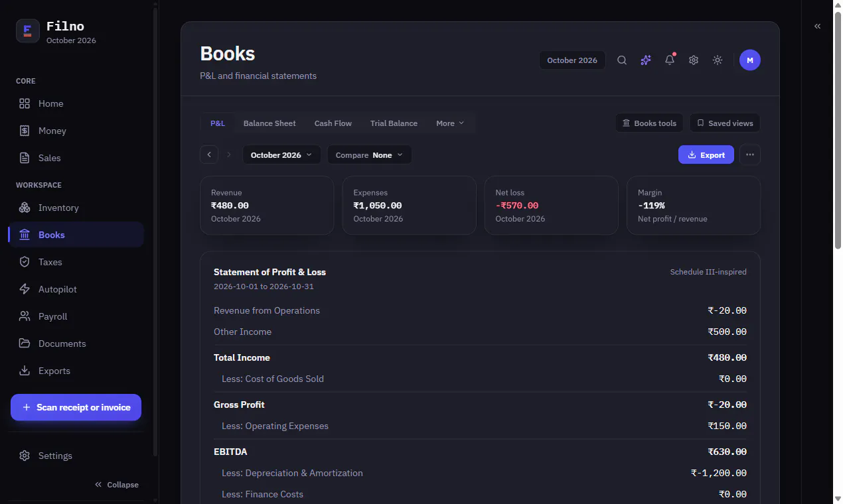
Task: Open Books tools
Action: [649, 123]
